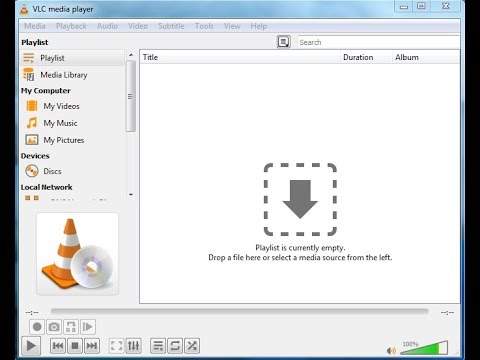Minimize the VLC window
The height and width of the screenshot is (360, 480).
coord(404,6)
